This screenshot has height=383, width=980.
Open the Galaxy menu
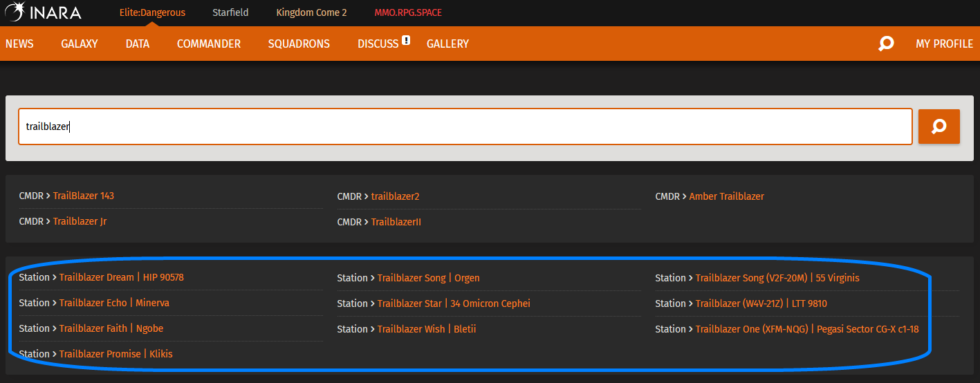pos(80,44)
